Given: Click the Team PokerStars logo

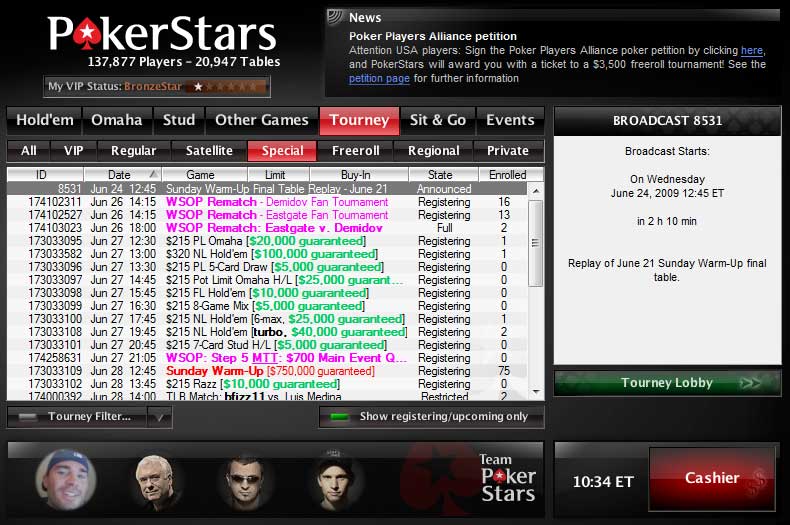Looking at the screenshot, I should coord(507,478).
